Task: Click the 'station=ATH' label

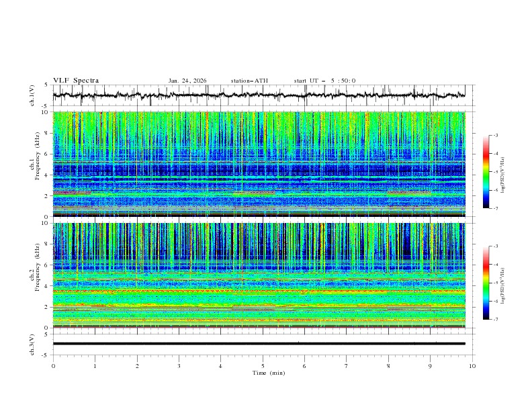Action: click(x=249, y=81)
